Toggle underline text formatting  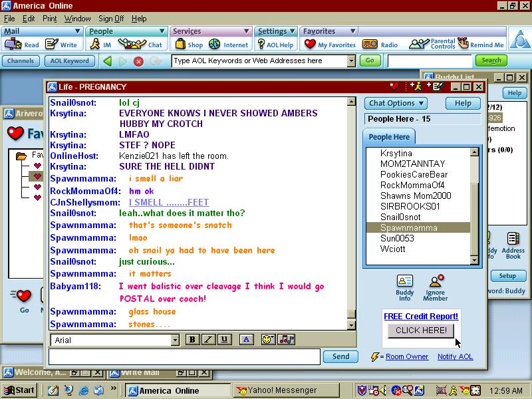[x=224, y=339]
